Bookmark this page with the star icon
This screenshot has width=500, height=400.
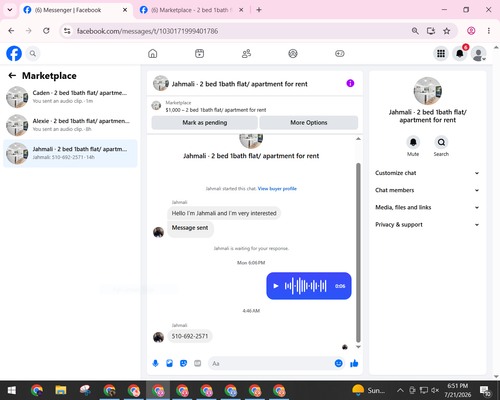point(447,31)
